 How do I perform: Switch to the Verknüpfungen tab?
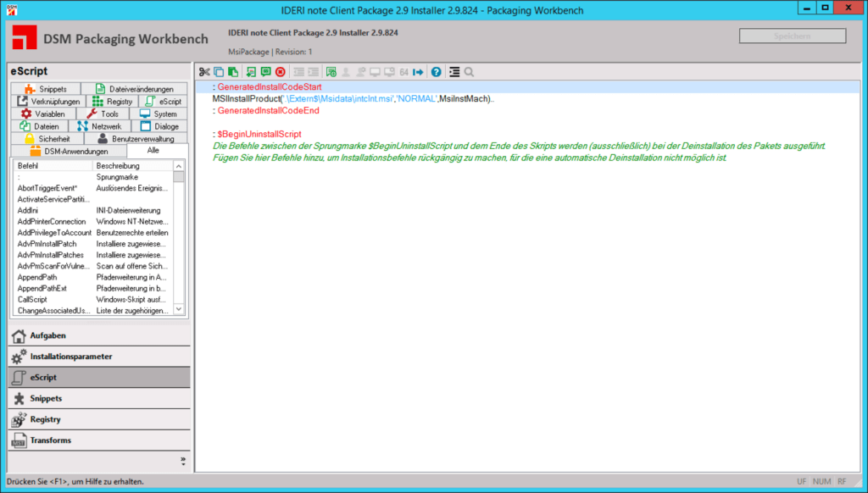(x=48, y=102)
